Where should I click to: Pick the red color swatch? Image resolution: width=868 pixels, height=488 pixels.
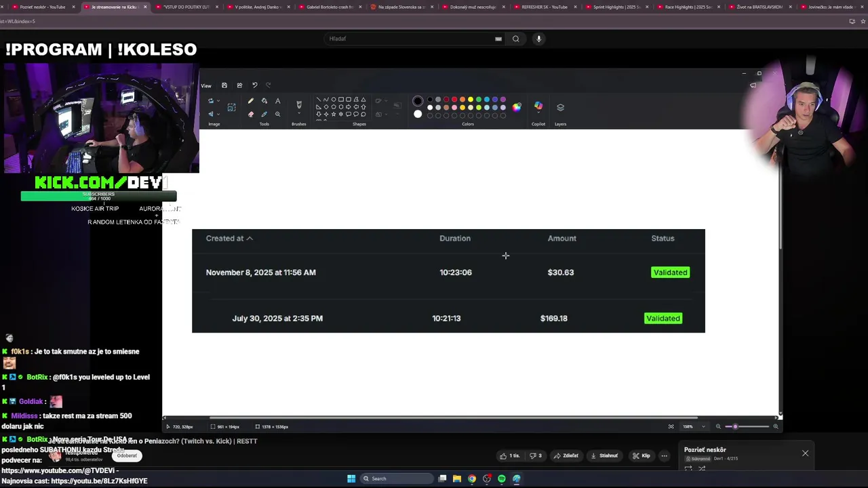pos(454,100)
